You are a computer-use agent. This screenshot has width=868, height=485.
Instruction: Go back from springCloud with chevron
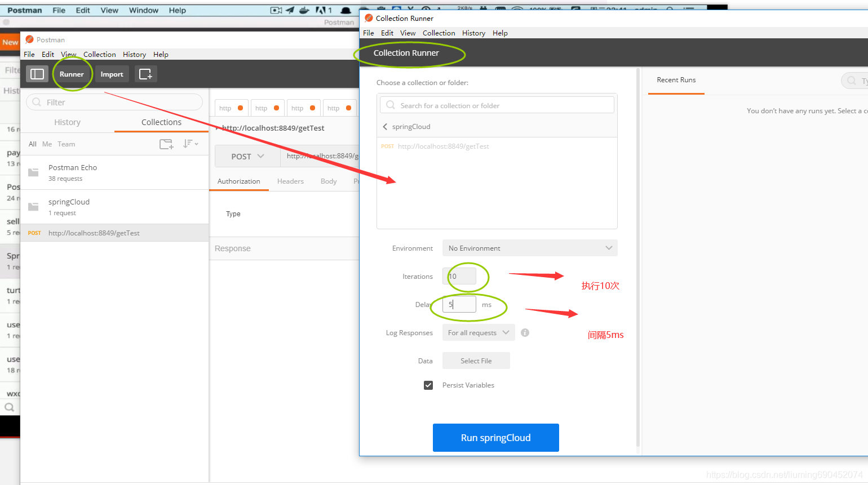385,127
